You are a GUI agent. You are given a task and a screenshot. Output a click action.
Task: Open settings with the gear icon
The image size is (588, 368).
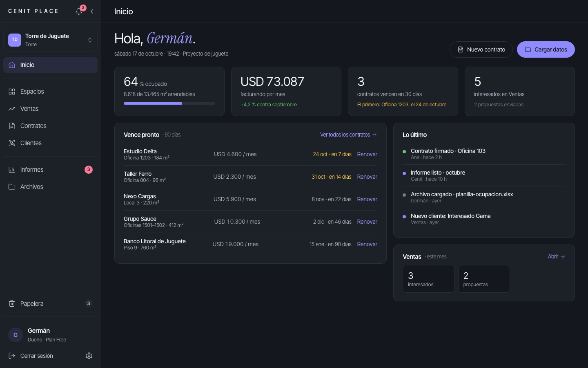(89, 356)
